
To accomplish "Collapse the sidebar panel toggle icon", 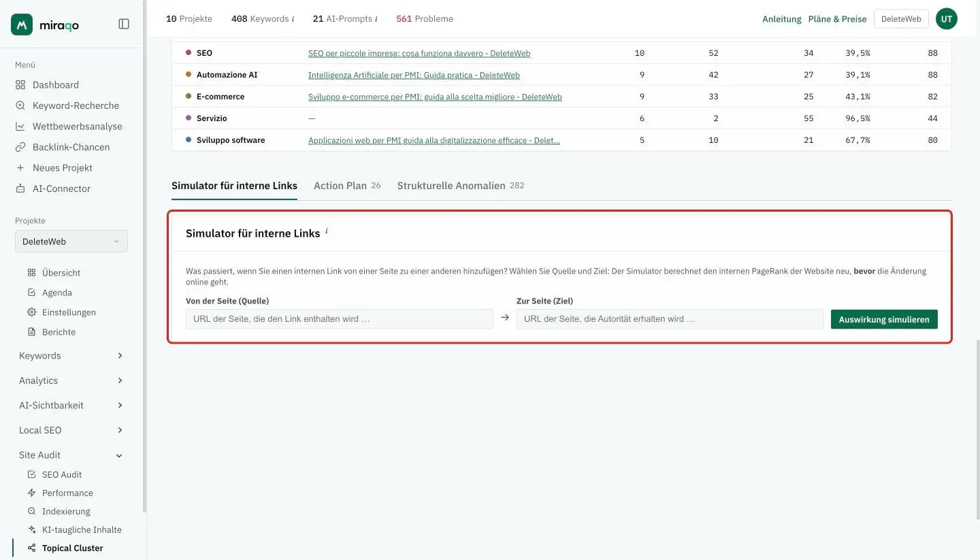I will (x=124, y=24).
